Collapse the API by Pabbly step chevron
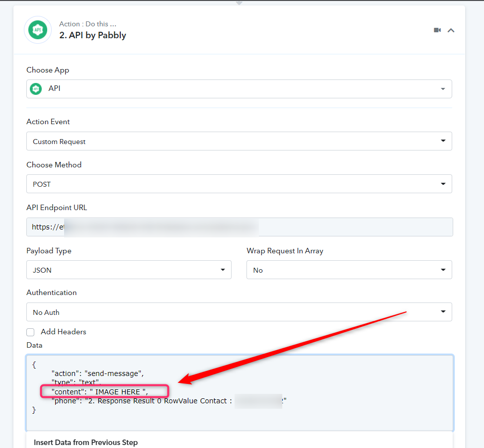 click(x=451, y=30)
